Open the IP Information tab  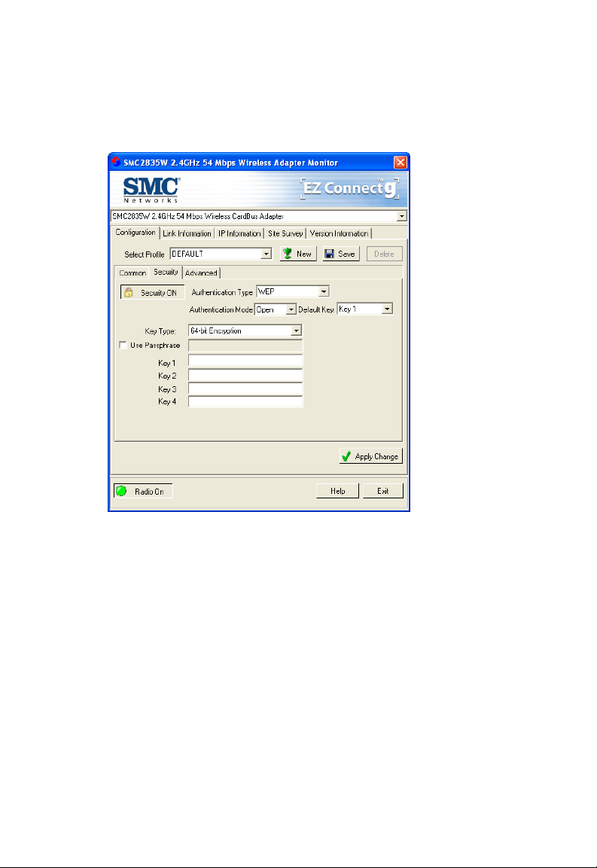point(239,233)
